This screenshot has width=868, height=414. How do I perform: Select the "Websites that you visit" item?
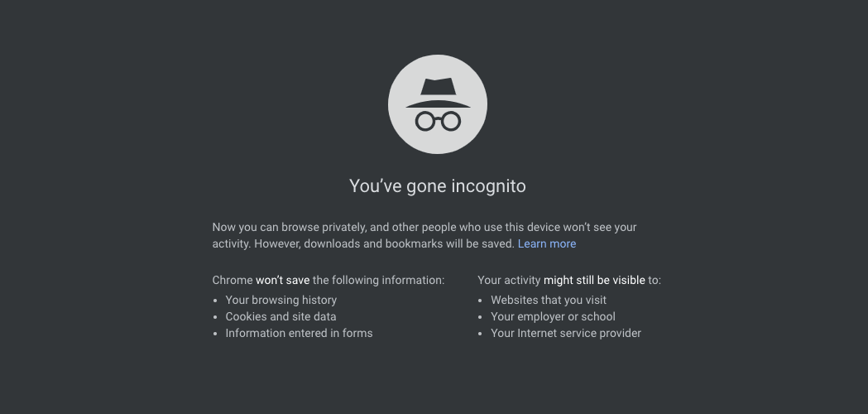tap(549, 301)
